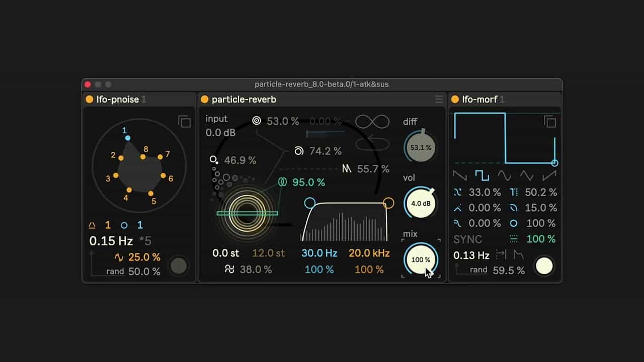This screenshot has height=362, width=644.
Task: Click the vol knob showing 4.0 dB
Action: (421, 204)
